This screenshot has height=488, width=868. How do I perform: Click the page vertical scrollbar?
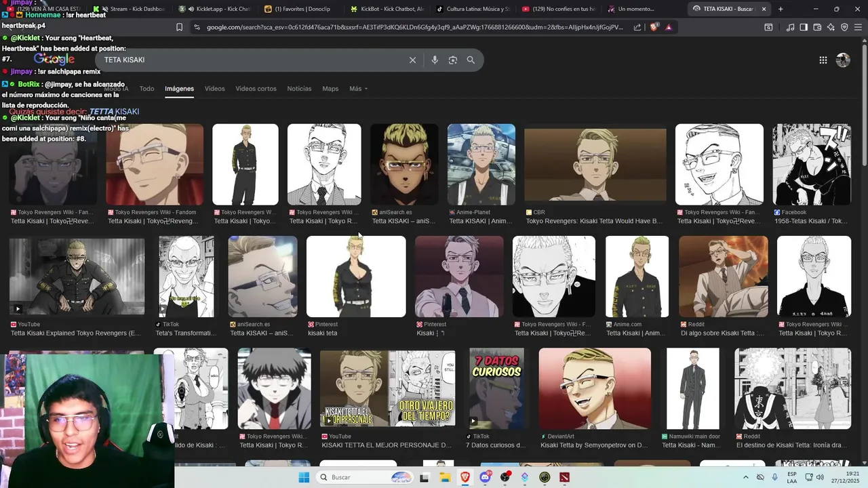(x=864, y=105)
